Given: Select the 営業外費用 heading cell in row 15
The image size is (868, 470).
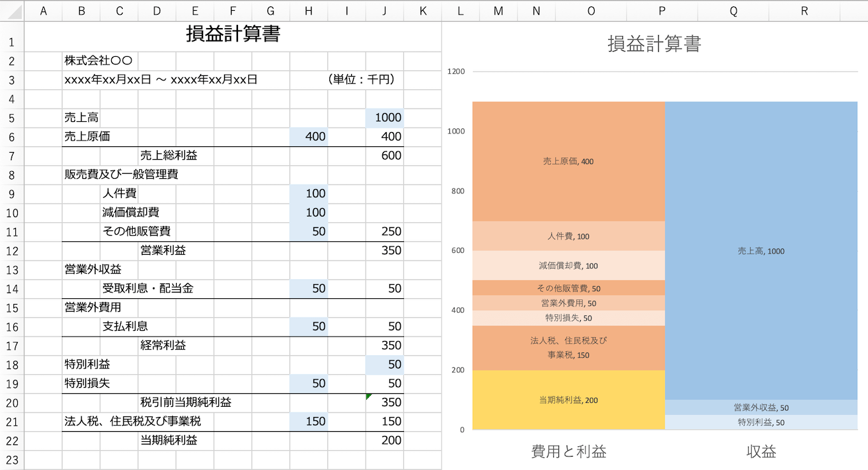Looking at the screenshot, I should pos(93,308).
